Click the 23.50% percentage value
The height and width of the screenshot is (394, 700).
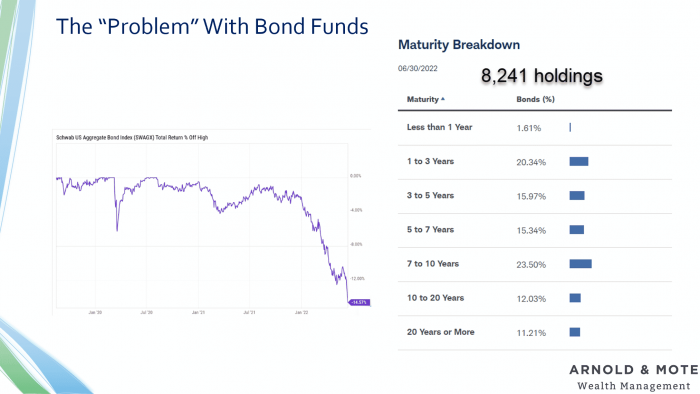click(x=531, y=265)
